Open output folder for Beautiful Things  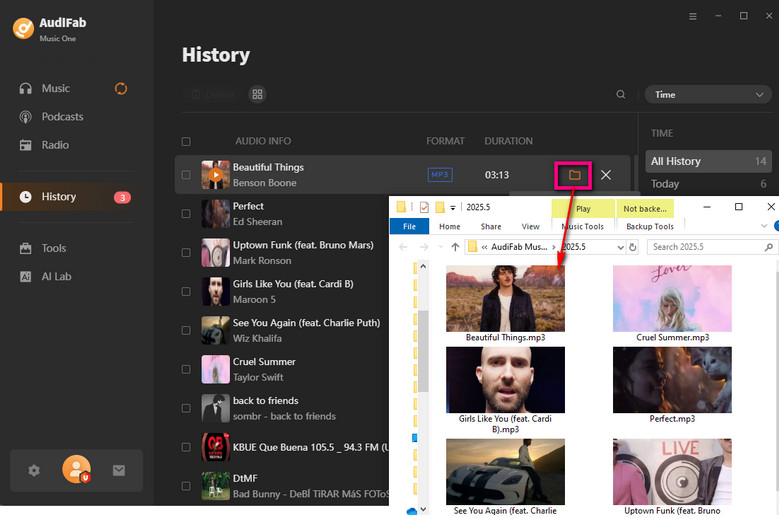(x=574, y=175)
